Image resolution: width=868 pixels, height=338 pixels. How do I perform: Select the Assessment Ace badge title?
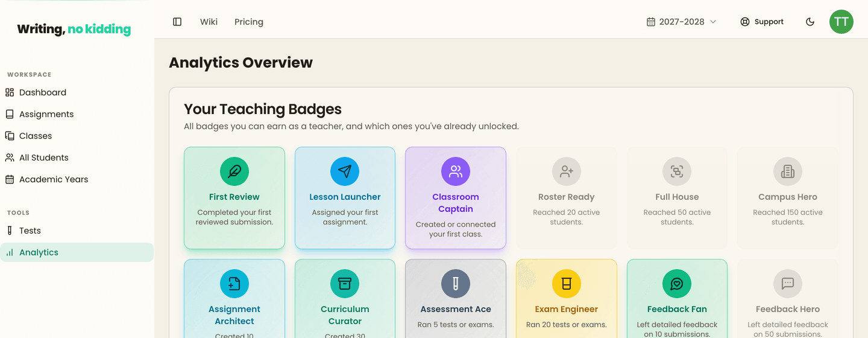[456, 309]
